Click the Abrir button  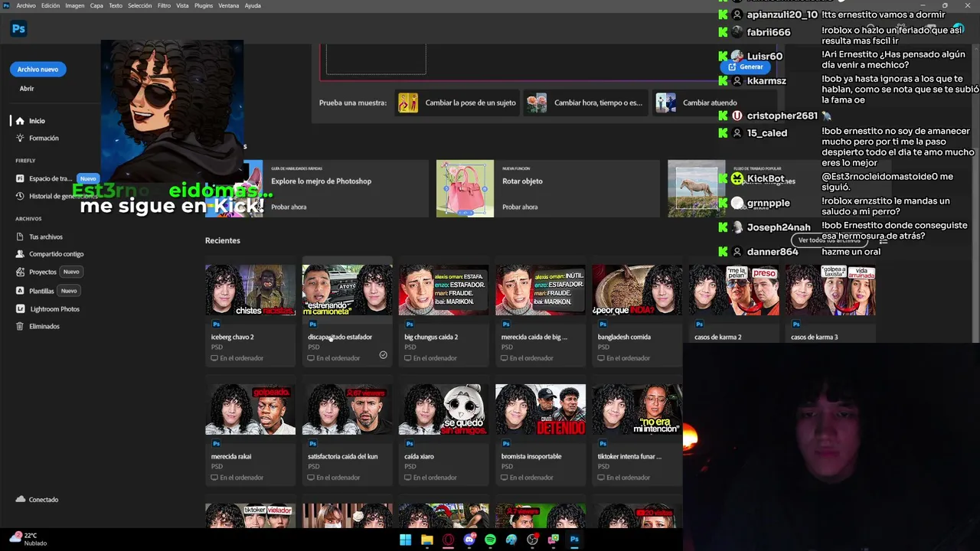click(x=27, y=89)
